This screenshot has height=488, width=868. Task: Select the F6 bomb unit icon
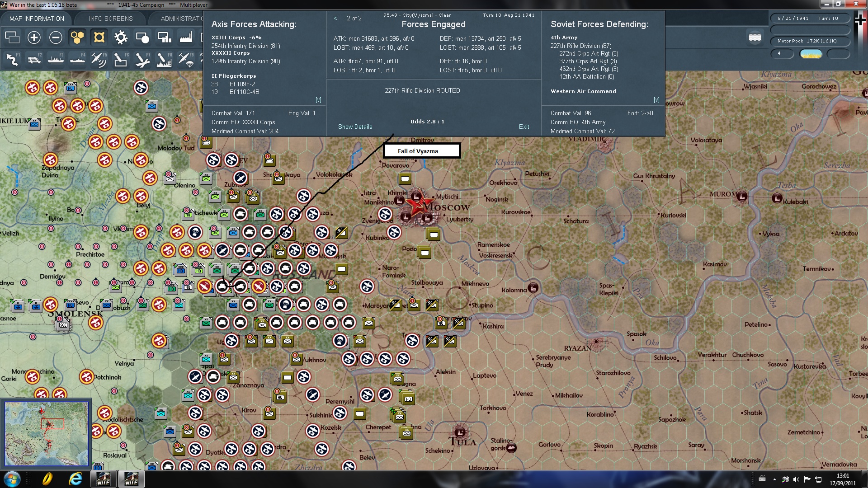(121, 60)
